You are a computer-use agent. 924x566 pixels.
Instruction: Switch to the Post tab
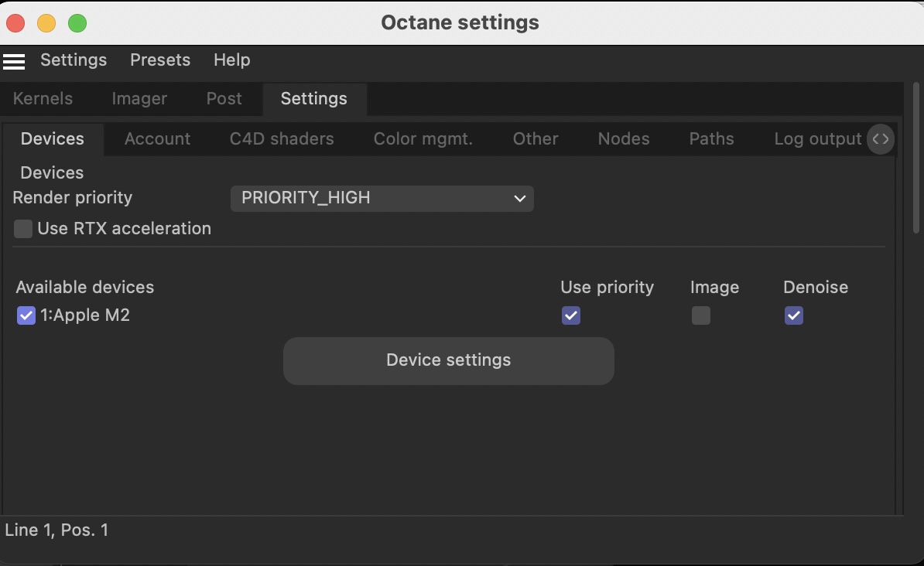coord(224,99)
